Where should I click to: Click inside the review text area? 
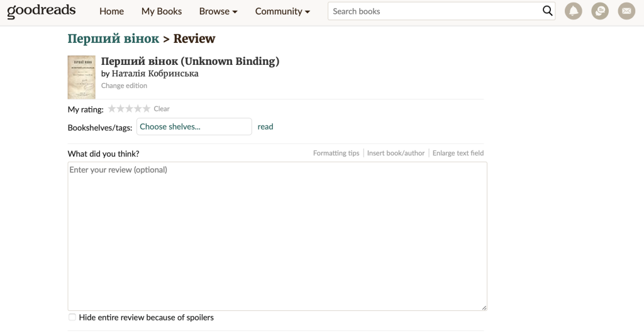tap(277, 236)
